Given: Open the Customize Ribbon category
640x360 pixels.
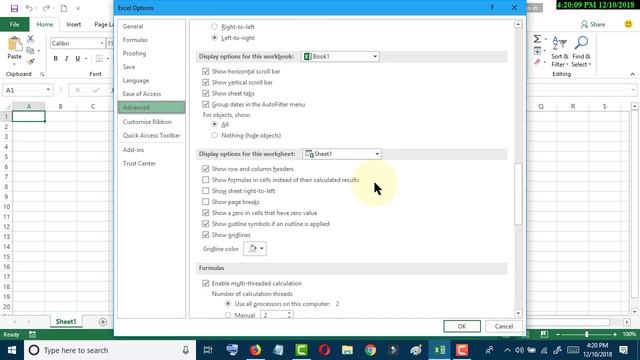Looking at the screenshot, I should (x=147, y=122).
